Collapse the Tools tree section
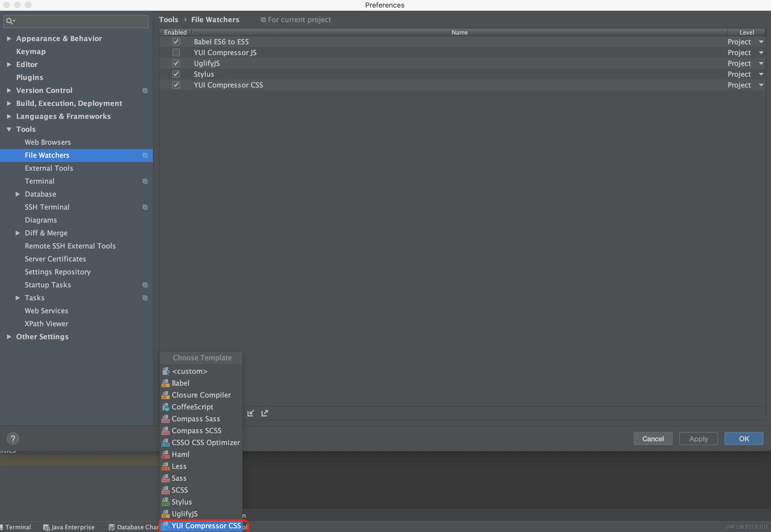The height and width of the screenshot is (532, 771). pos(9,129)
